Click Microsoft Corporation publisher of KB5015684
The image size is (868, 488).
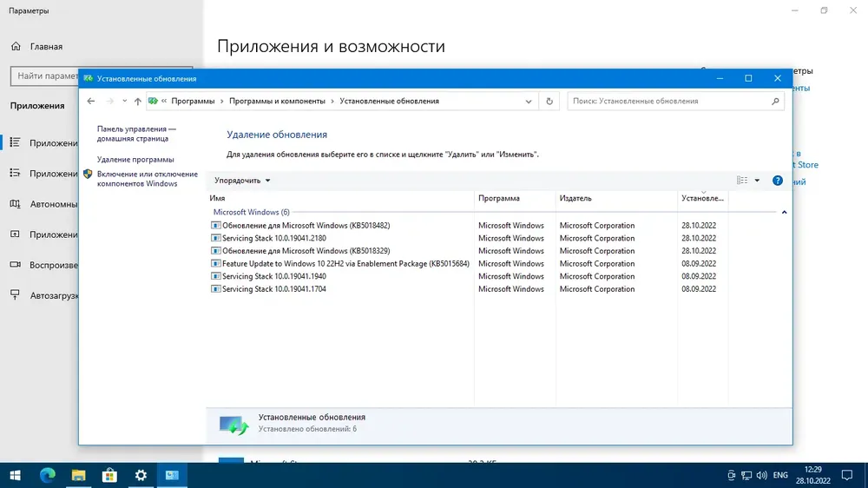[x=597, y=264]
